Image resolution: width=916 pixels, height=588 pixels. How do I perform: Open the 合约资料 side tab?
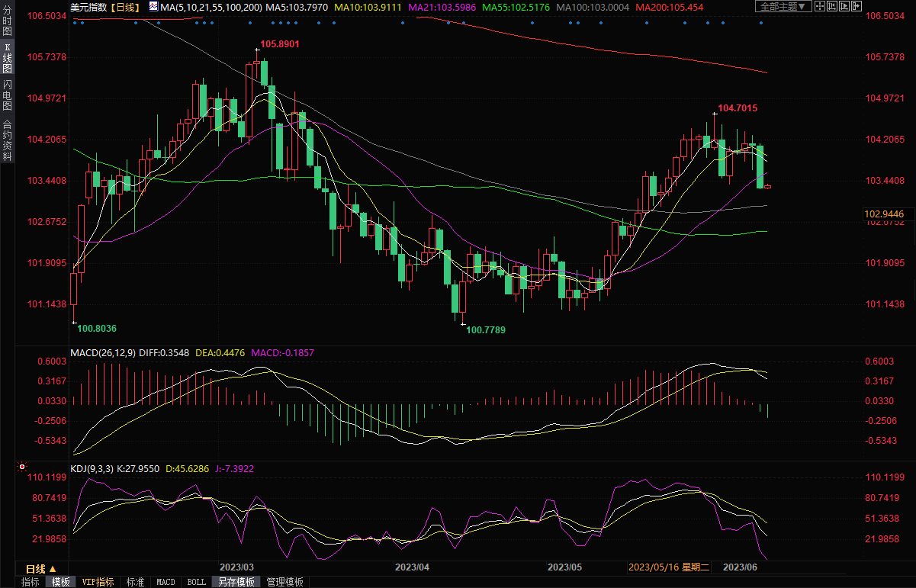[7, 140]
